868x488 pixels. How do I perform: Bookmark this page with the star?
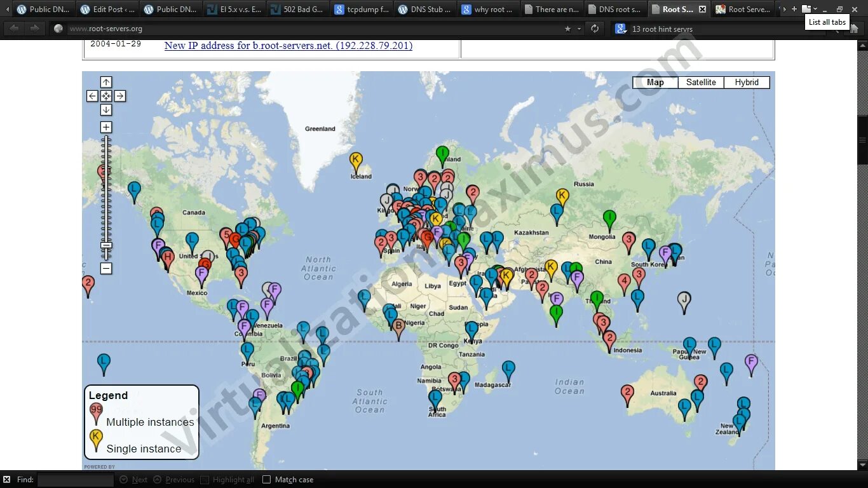pyautogui.click(x=567, y=29)
